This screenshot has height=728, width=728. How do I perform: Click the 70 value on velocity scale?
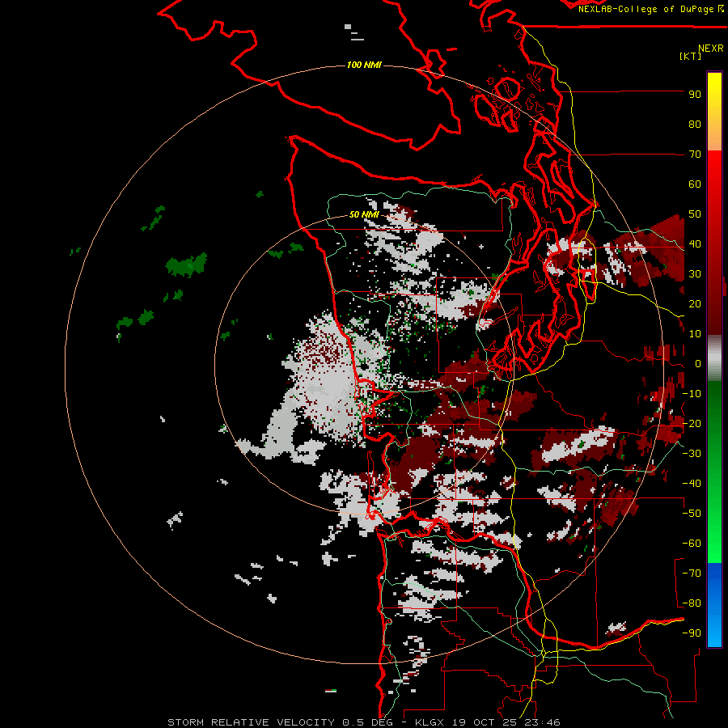click(695, 154)
